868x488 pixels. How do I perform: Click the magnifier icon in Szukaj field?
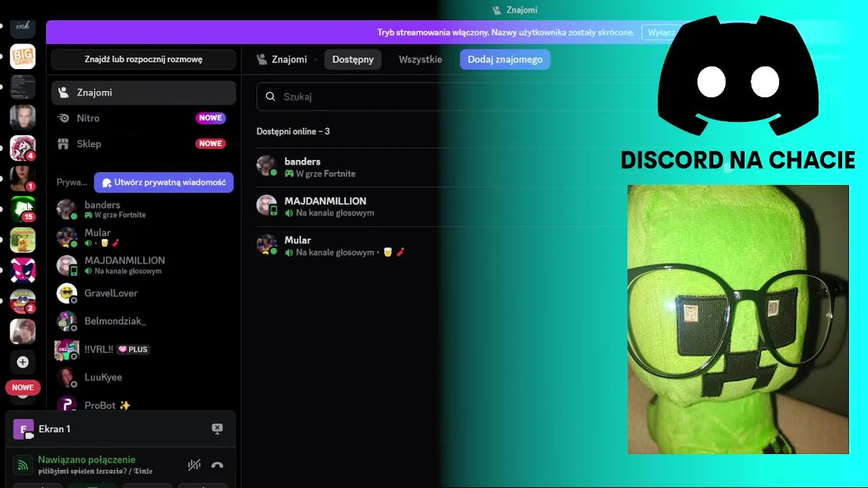[x=271, y=96]
